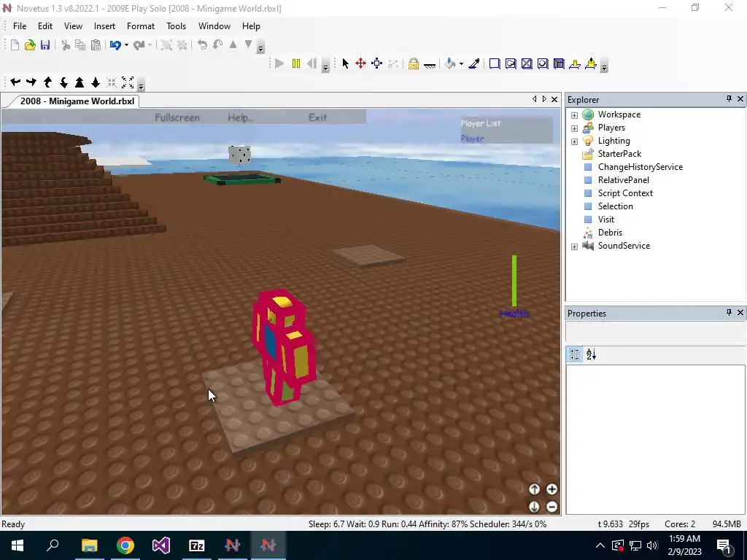The image size is (747, 560).
Task: Pause the running simulation
Action: click(x=296, y=63)
